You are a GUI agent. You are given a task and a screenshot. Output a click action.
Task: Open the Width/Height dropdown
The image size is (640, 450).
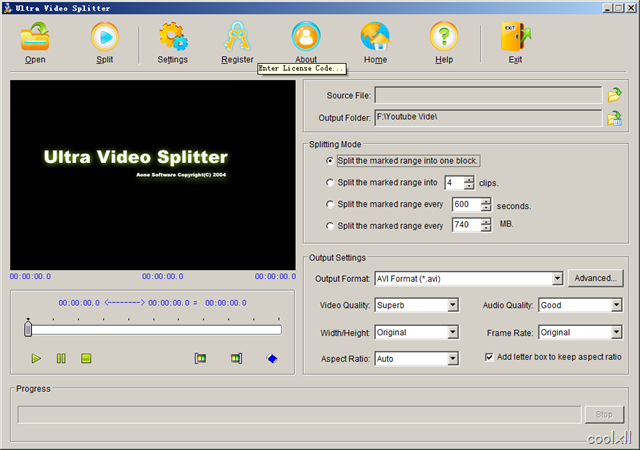pos(452,332)
